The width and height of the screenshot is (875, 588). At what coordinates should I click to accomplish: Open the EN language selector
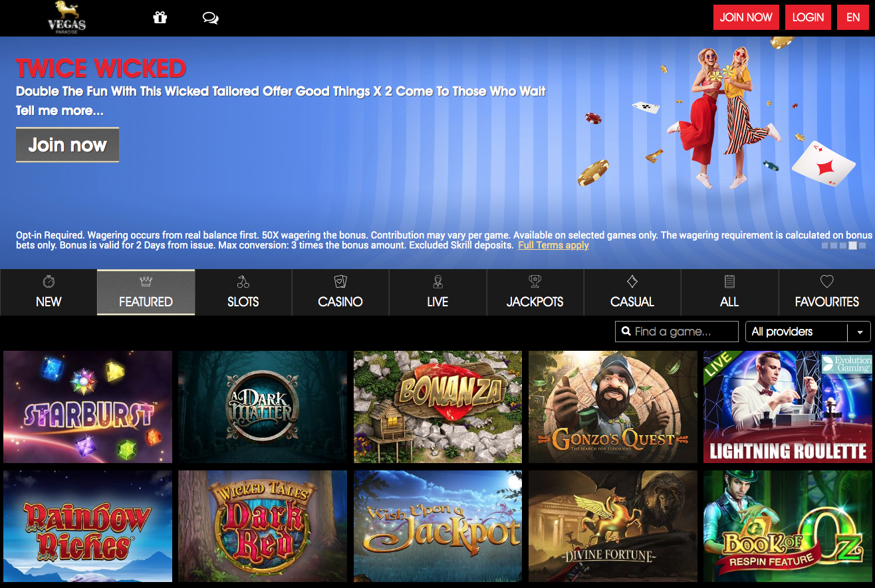(x=853, y=17)
